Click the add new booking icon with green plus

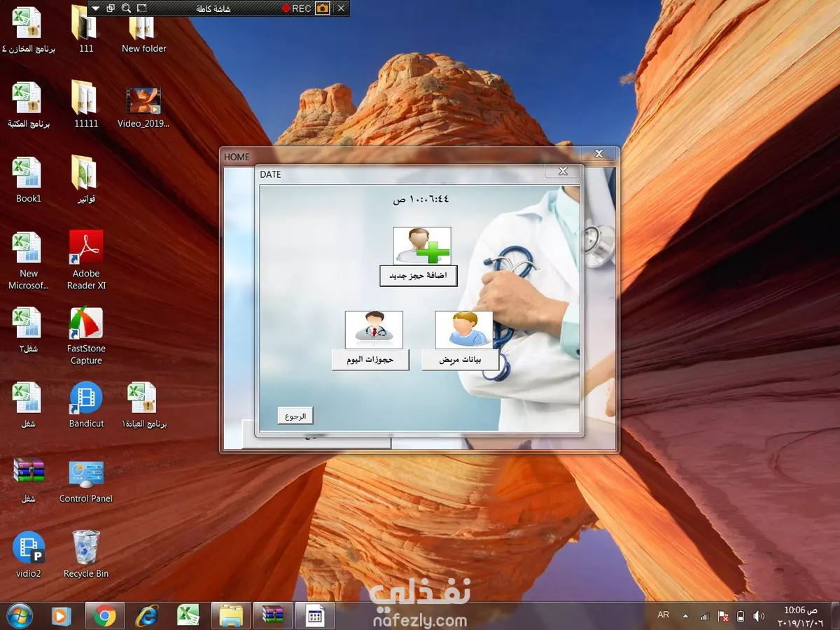pos(422,246)
